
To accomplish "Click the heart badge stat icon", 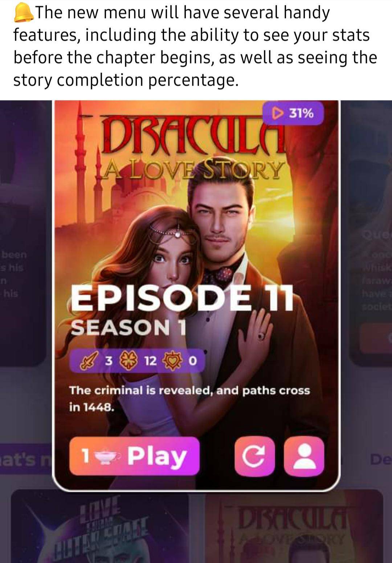I will tap(173, 361).
